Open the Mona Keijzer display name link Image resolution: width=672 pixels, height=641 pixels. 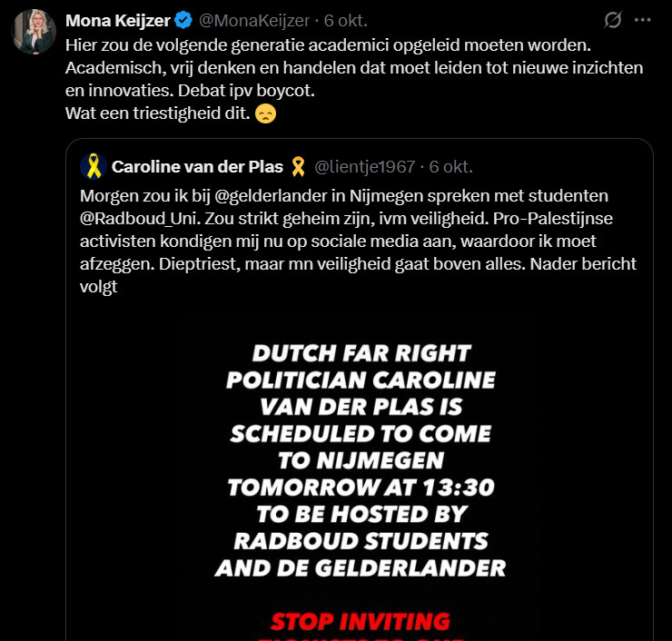pos(114,19)
